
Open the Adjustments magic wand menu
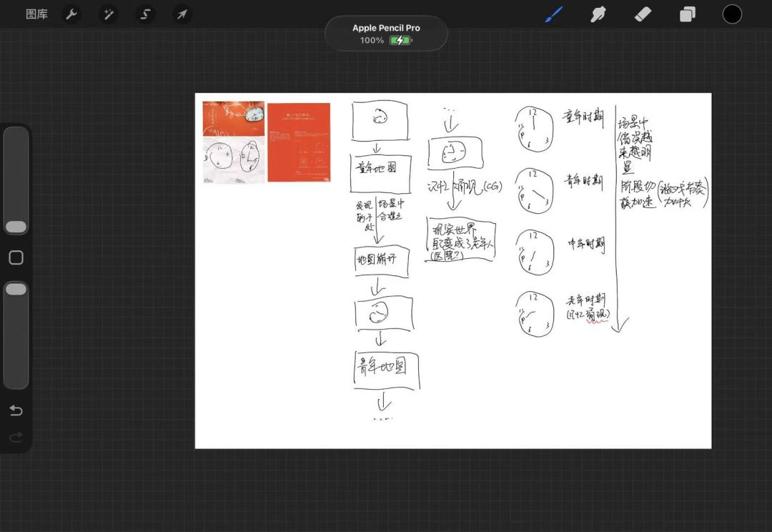pyautogui.click(x=109, y=14)
